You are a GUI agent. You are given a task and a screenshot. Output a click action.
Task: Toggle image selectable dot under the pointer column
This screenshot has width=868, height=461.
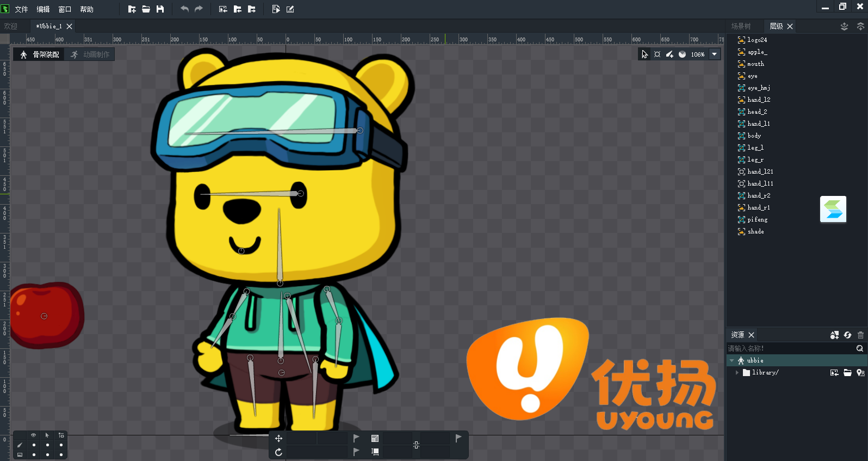tap(47, 454)
